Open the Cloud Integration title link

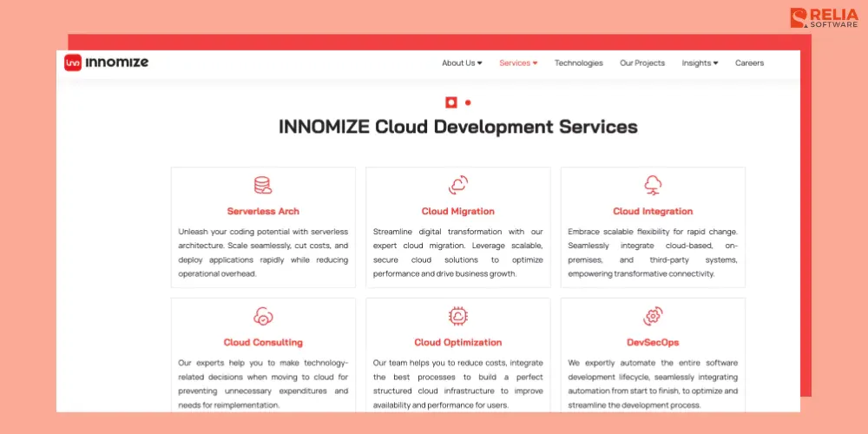pyautogui.click(x=653, y=212)
